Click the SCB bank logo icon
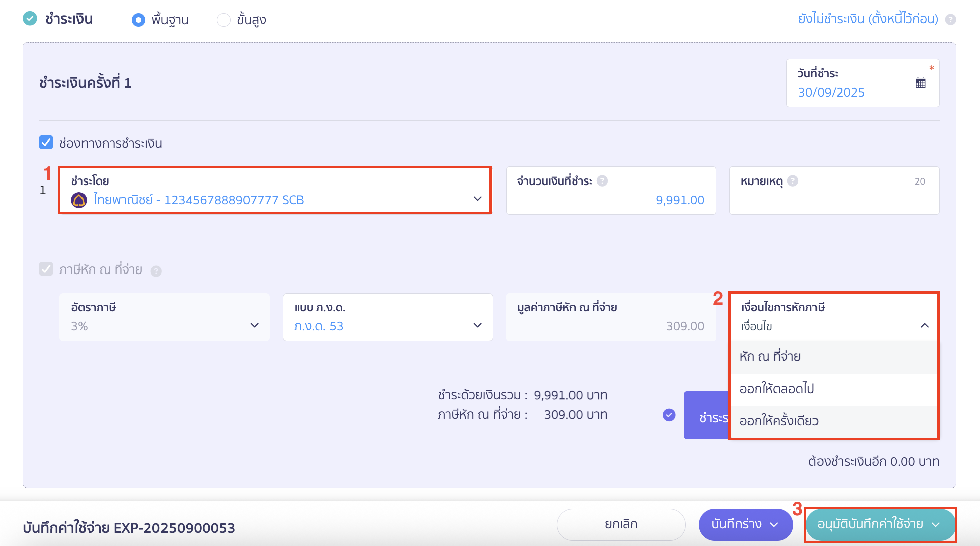Screen dimensions: 980x546 tap(79, 200)
